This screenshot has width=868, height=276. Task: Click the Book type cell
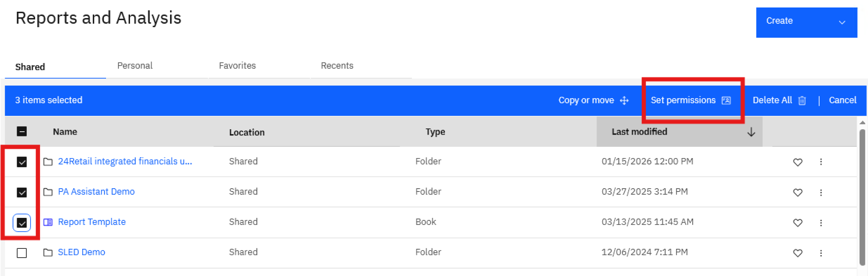426,222
